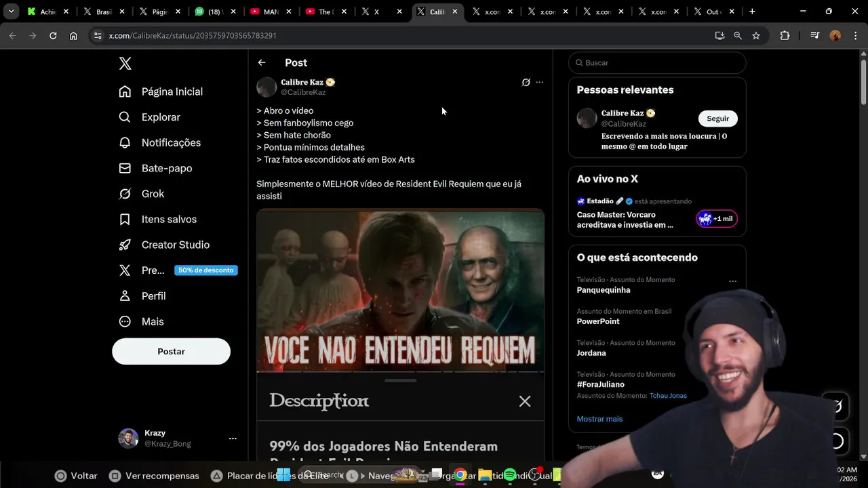Open the Chrome profile avatar
The width and height of the screenshot is (868, 488).
click(835, 35)
